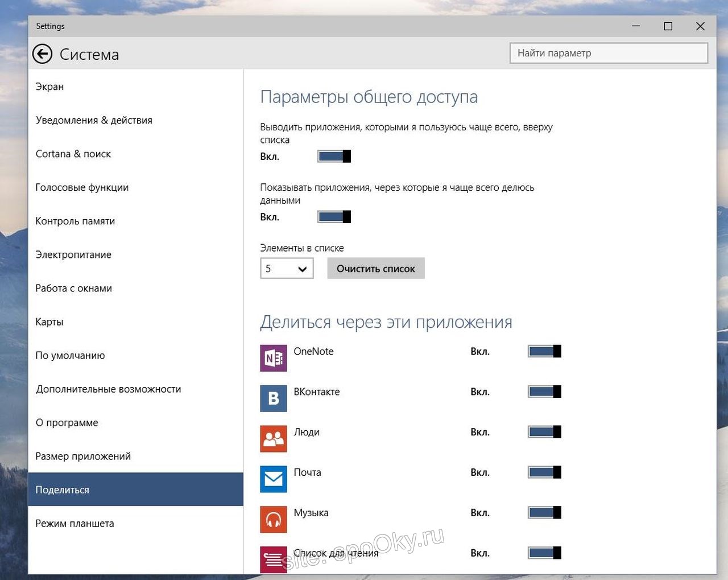Select Уведомления & действия in the sidebar
This screenshot has height=580, width=728.
pyautogui.click(x=94, y=120)
